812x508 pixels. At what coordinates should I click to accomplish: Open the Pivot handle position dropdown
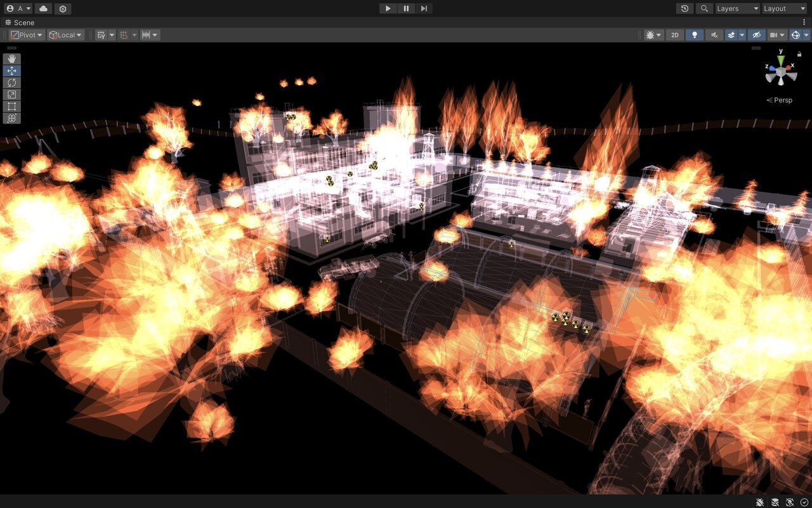coord(27,35)
